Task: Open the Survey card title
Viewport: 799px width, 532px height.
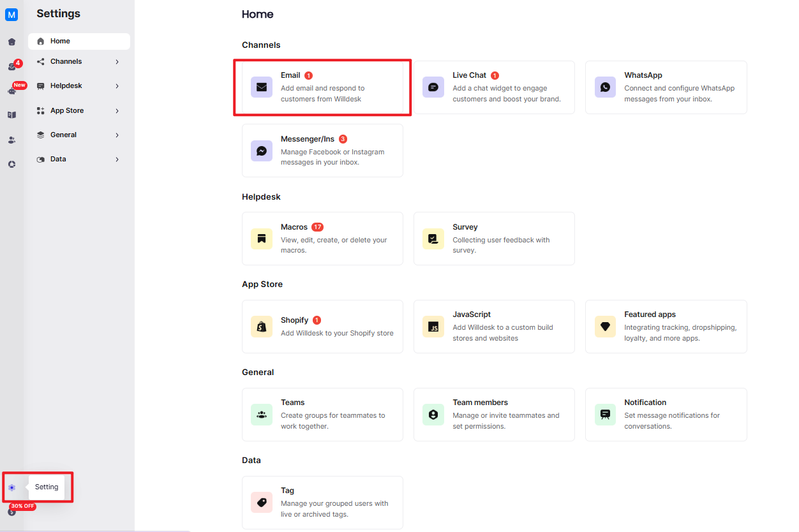Action: [x=465, y=227]
